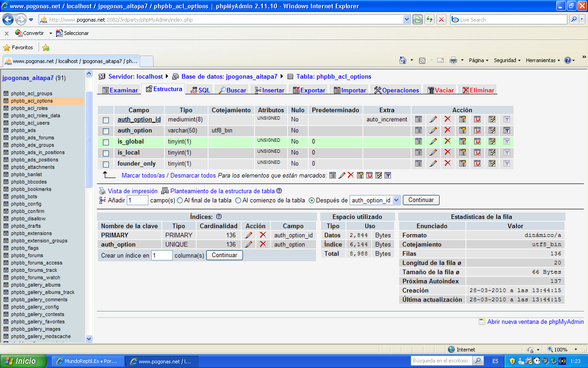Click 'Abrir nueva ventana de phpMyAdmin' link
Image resolution: width=588 pixels, height=368 pixels.
[536, 322]
